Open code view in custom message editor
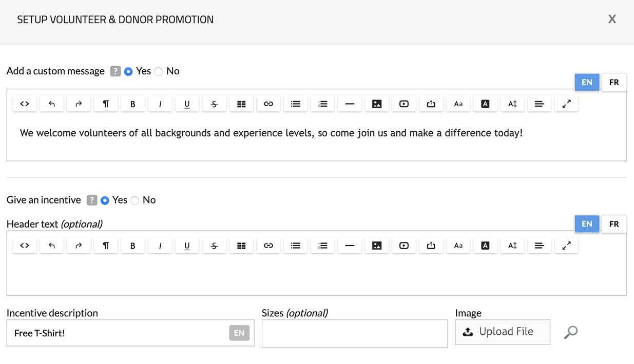 coord(25,104)
